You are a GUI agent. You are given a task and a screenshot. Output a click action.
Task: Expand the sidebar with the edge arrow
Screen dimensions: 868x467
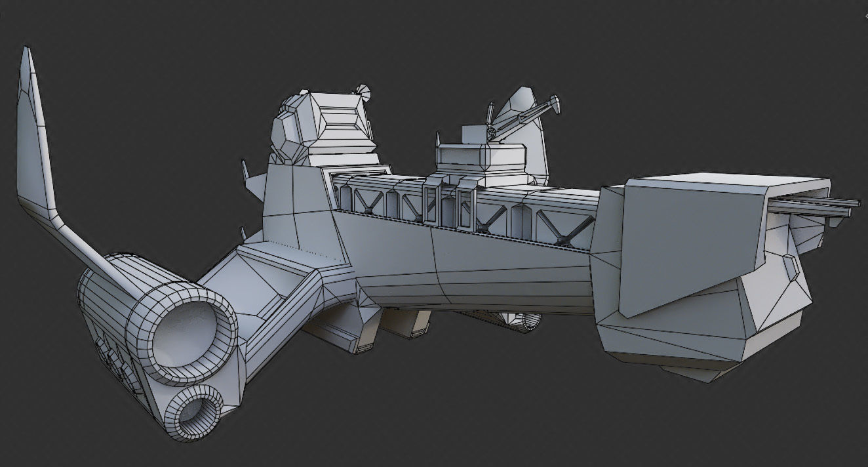pos(866,16)
